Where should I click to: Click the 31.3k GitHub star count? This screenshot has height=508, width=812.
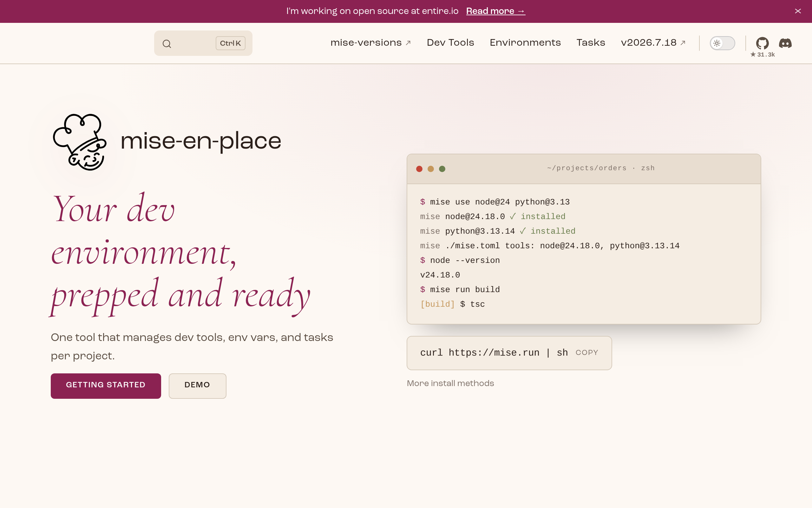pos(762,55)
